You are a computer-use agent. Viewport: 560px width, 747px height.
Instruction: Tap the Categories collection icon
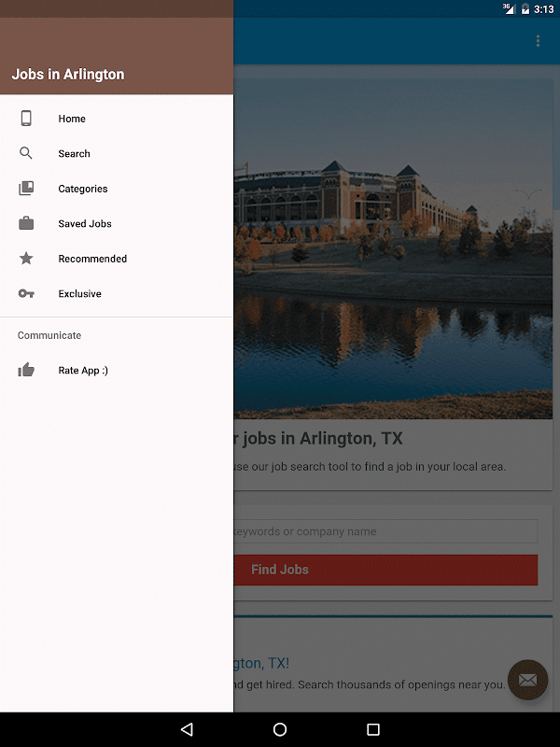pyautogui.click(x=26, y=189)
